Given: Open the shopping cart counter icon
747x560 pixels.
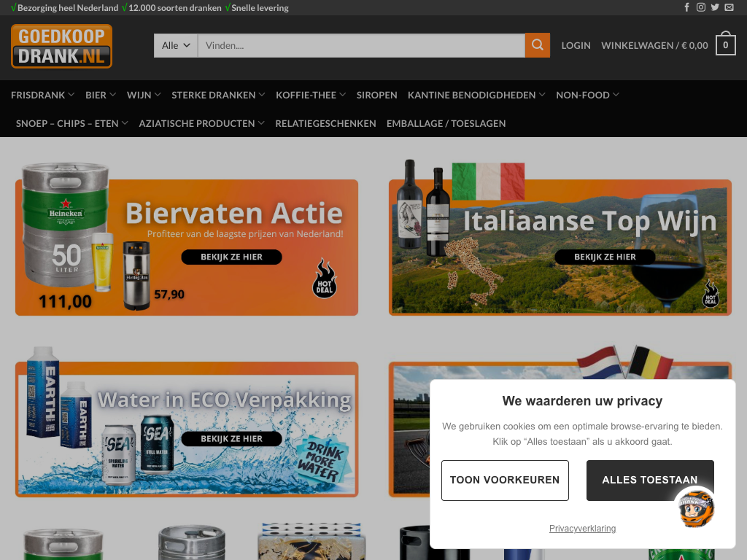Looking at the screenshot, I should pos(725,45).
